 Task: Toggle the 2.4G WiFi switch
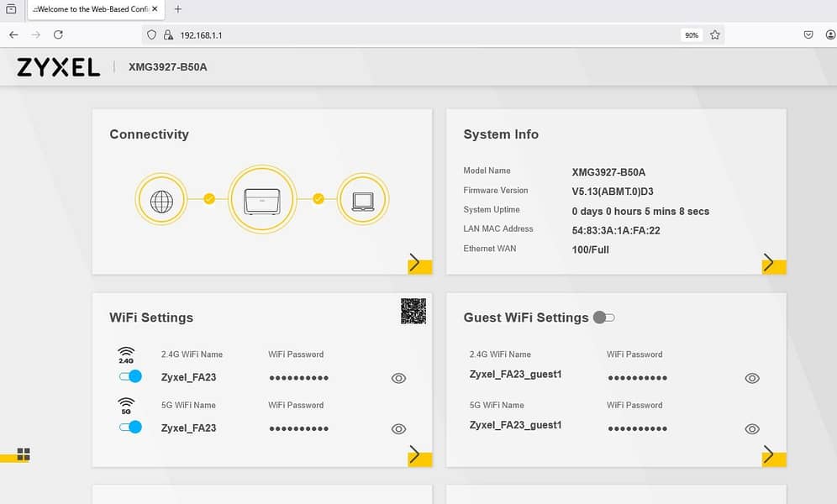click(131, 376)
